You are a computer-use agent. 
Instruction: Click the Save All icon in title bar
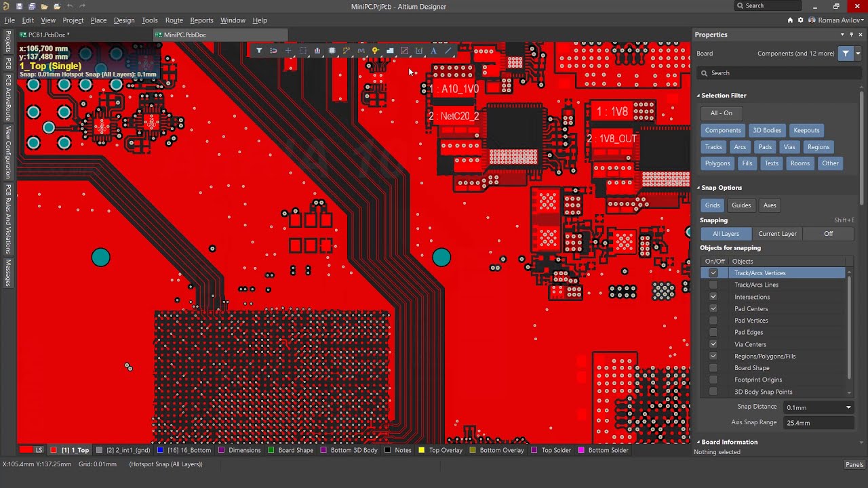tap(31, 6)
